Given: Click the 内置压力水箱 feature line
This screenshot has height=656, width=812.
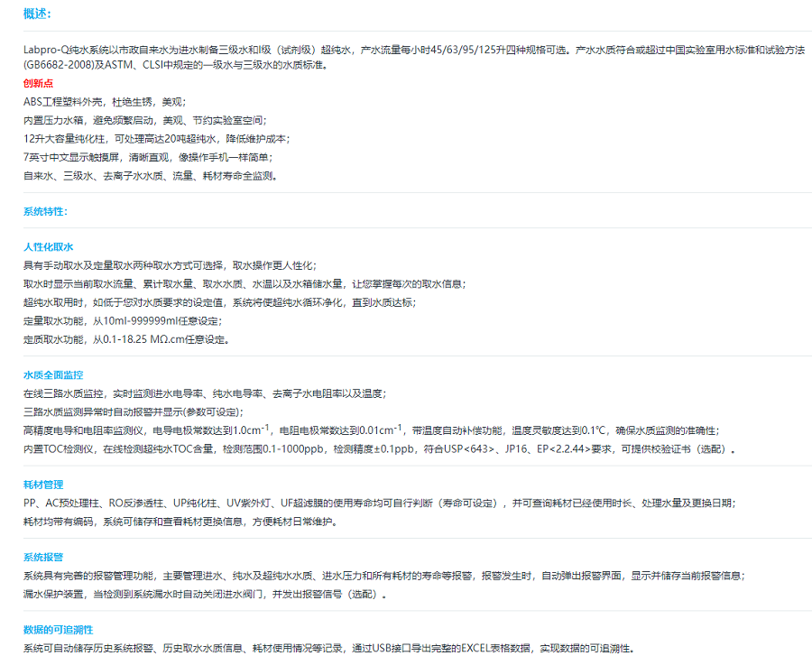Looking at the screenshot, I should (x=144, y=120).
